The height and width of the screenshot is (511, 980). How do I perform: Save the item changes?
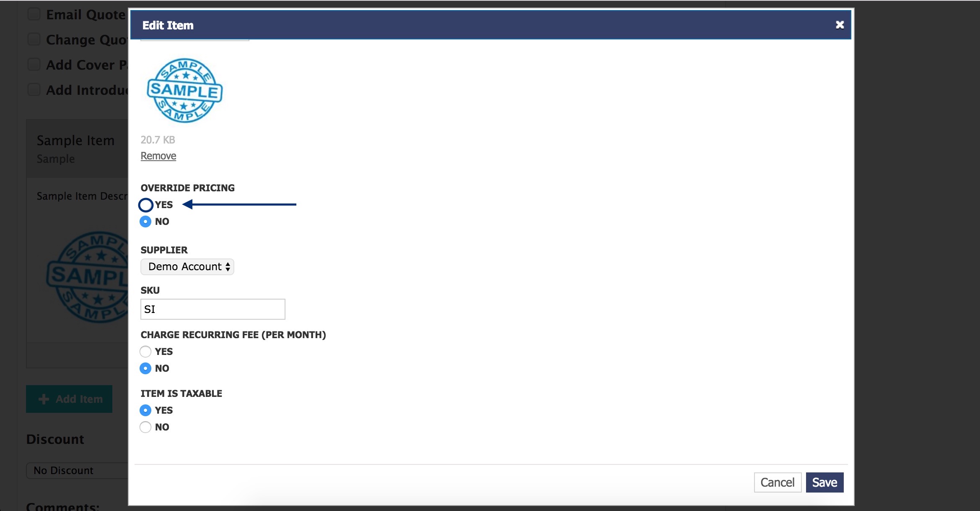click(x=824, y=482)
